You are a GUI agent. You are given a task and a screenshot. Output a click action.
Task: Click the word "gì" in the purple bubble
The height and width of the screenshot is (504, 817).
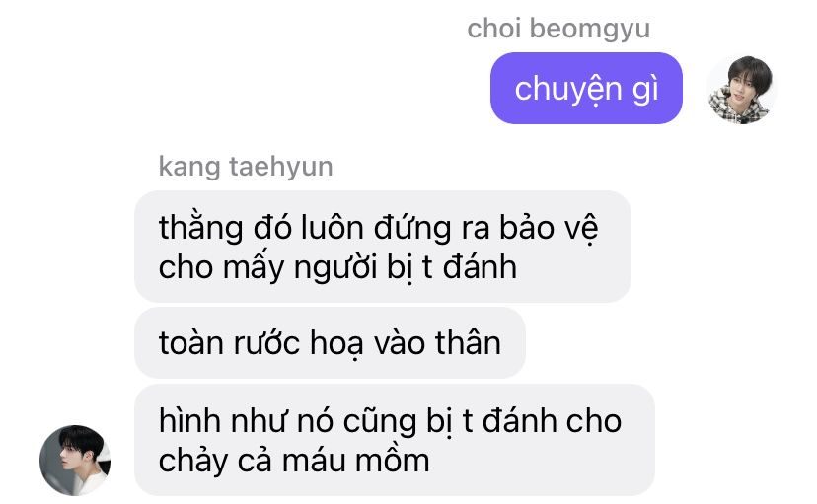coord(645,90)
